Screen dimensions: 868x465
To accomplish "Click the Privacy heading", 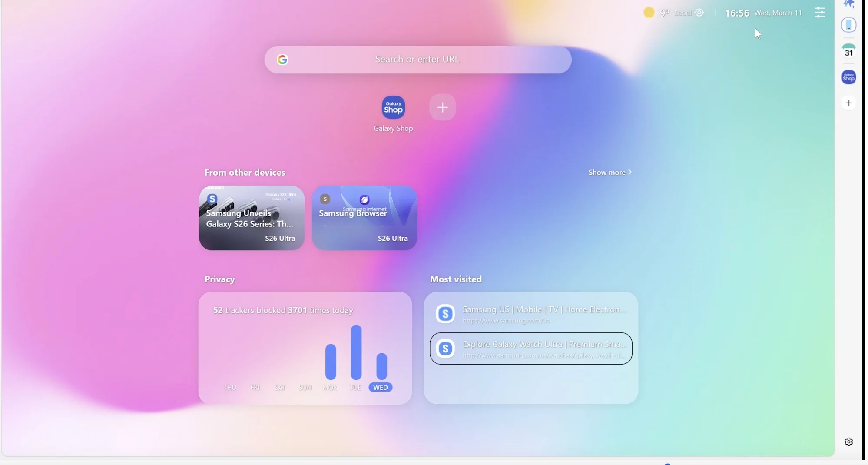I will tap(219, 279).
